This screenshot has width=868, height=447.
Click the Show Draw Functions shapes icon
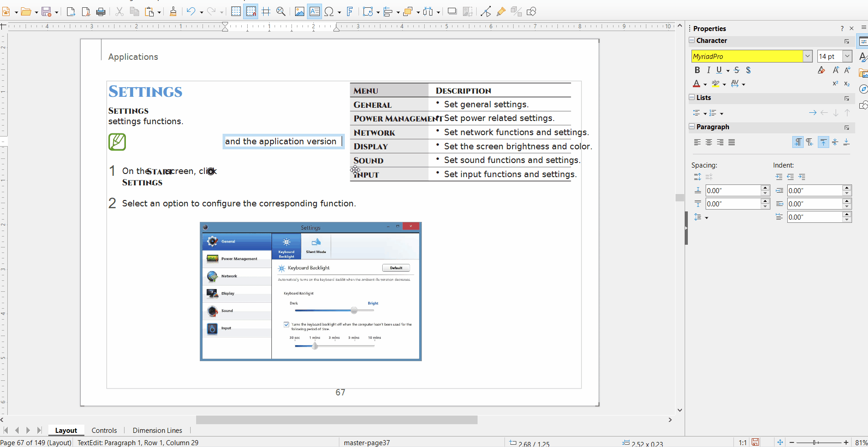[x=531, y=12]
